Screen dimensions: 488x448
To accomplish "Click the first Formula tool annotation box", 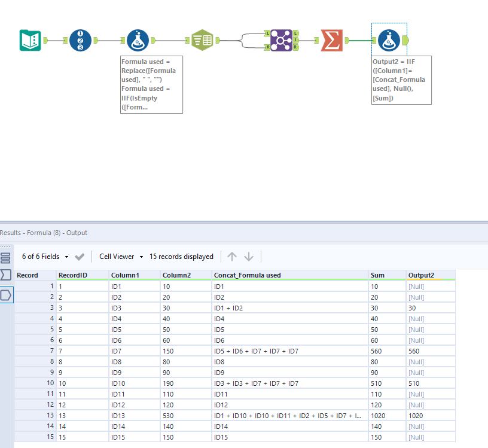I will point(151,85).
